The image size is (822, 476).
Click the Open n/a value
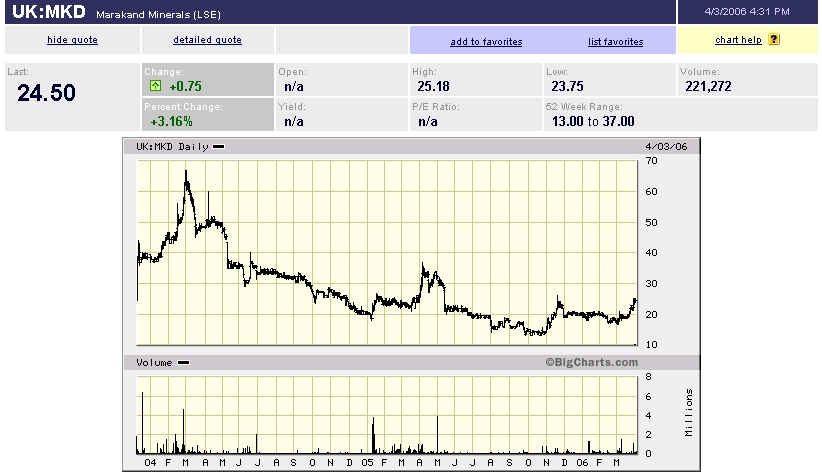coord(294,86)
